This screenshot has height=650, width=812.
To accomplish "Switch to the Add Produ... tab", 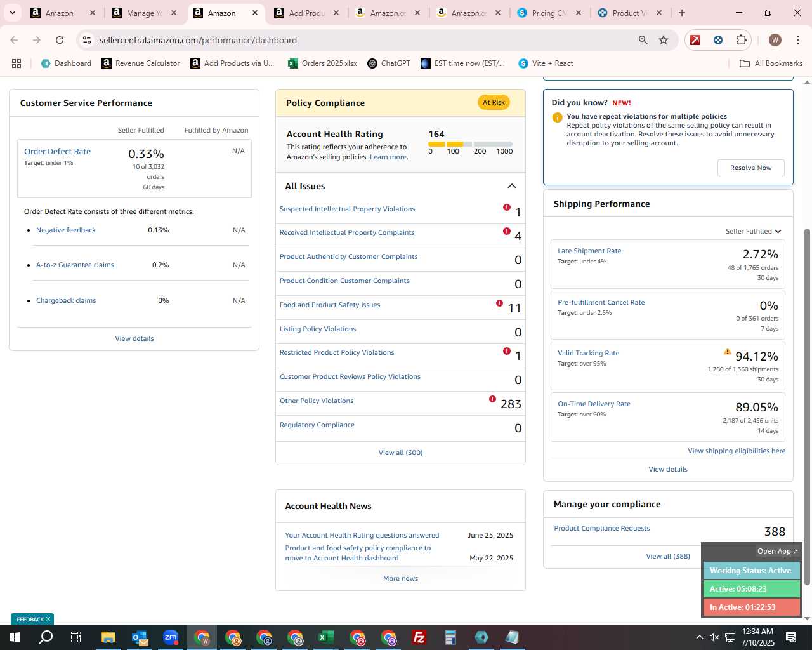I will pyautogui.click(x=308, y=13).
